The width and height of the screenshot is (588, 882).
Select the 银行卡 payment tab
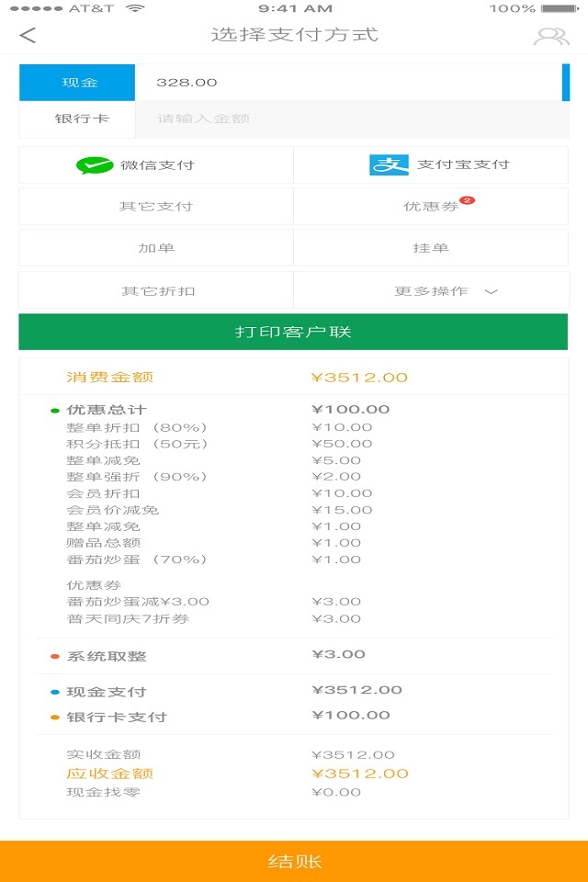[x=78, y=119]
